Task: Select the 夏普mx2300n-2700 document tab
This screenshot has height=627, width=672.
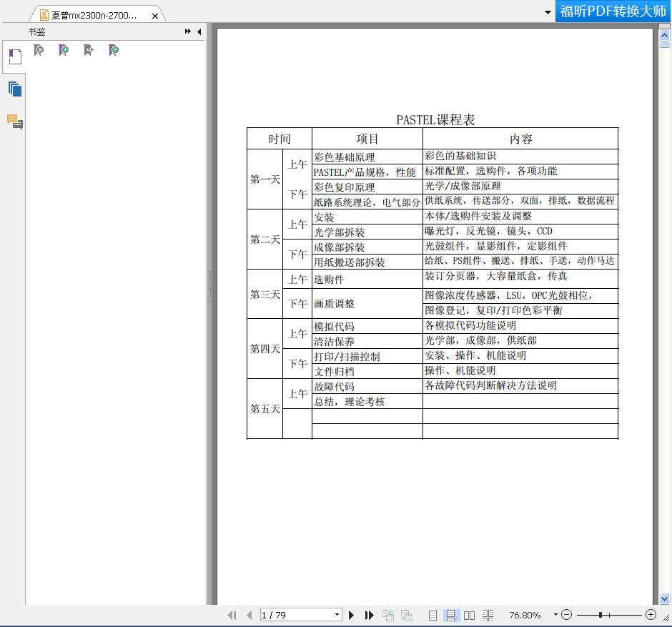Action: click(x=94, y=16)
